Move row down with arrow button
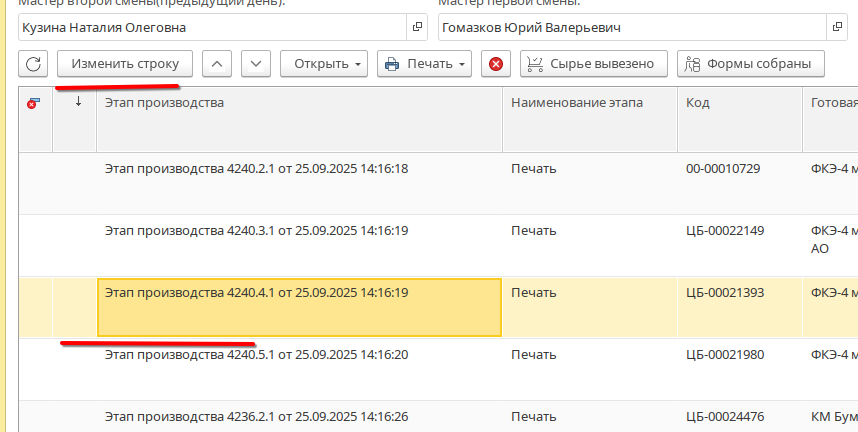Image resolution: width=858 pixels, height=432 pixels. (256, 64)
